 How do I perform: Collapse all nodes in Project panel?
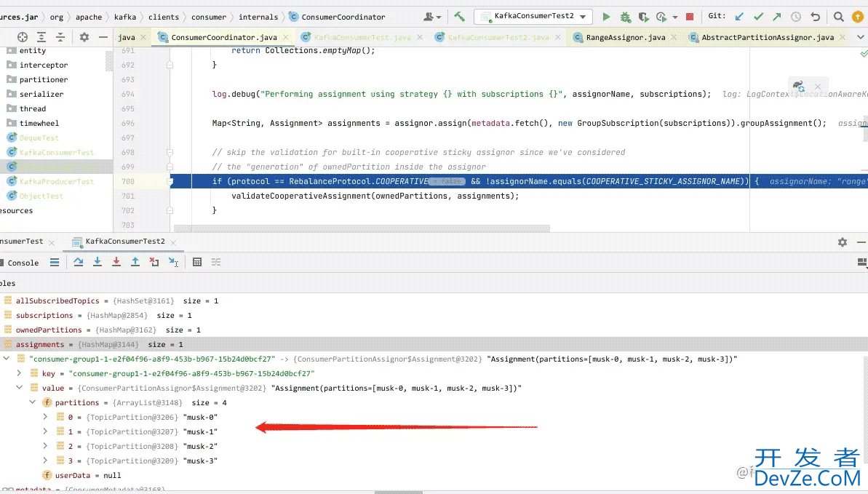point(60,37)
